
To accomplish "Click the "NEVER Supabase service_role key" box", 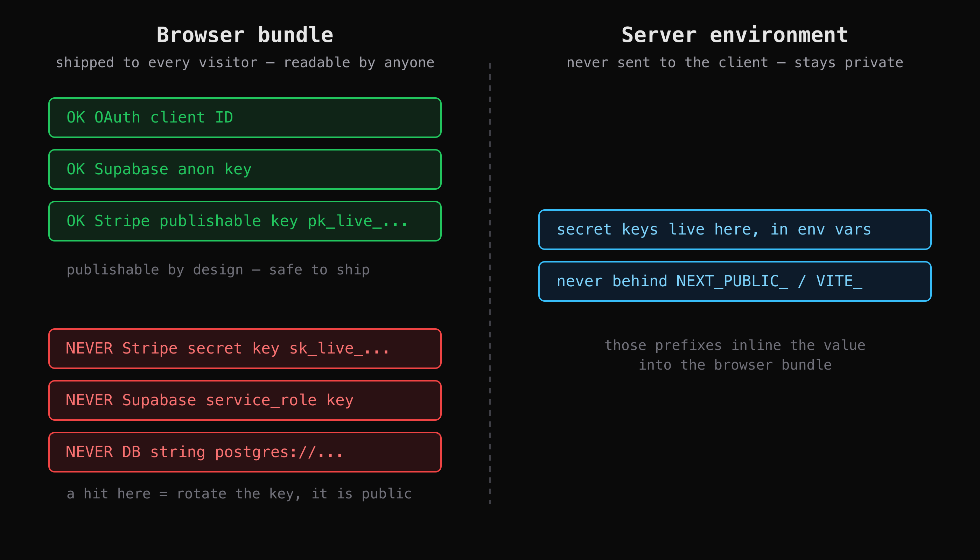I will (x=245, y=400).
